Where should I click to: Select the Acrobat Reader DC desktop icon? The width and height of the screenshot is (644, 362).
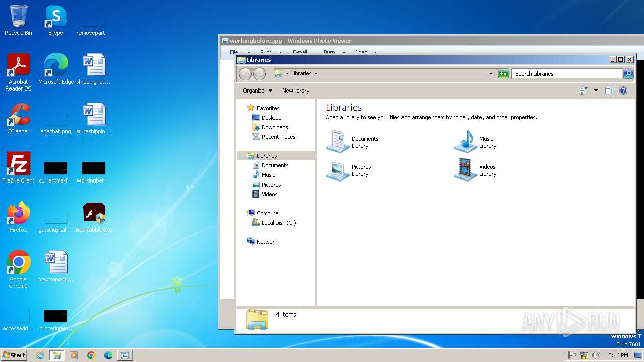pyautogui.click(x=18, y=72)
